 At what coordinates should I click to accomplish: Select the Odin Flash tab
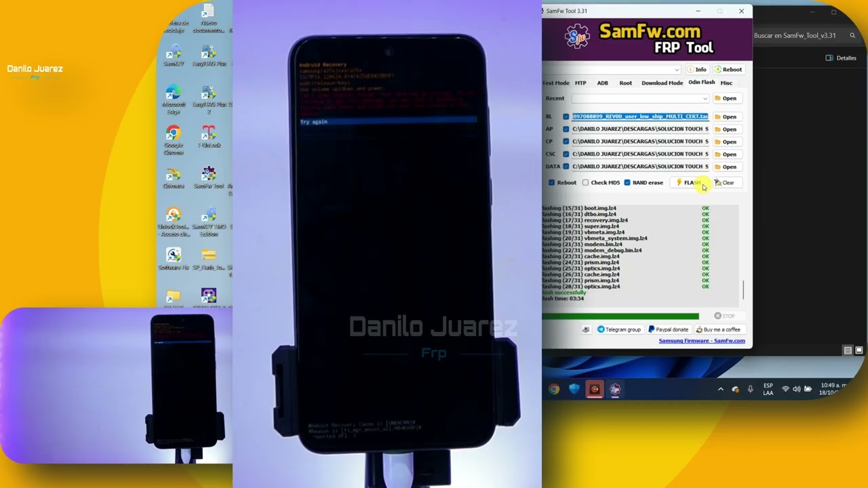[701, 82]
